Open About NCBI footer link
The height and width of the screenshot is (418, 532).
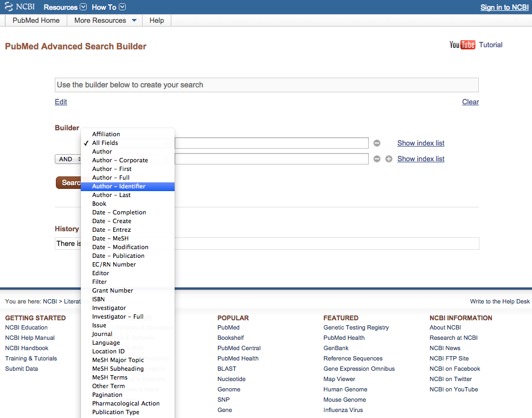tap(445, 327)
